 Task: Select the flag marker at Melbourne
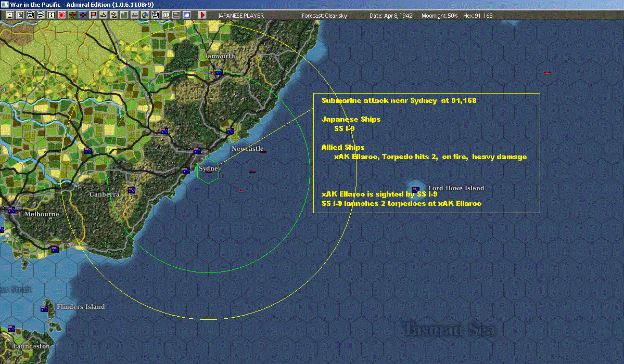click(x=11, y=210)
